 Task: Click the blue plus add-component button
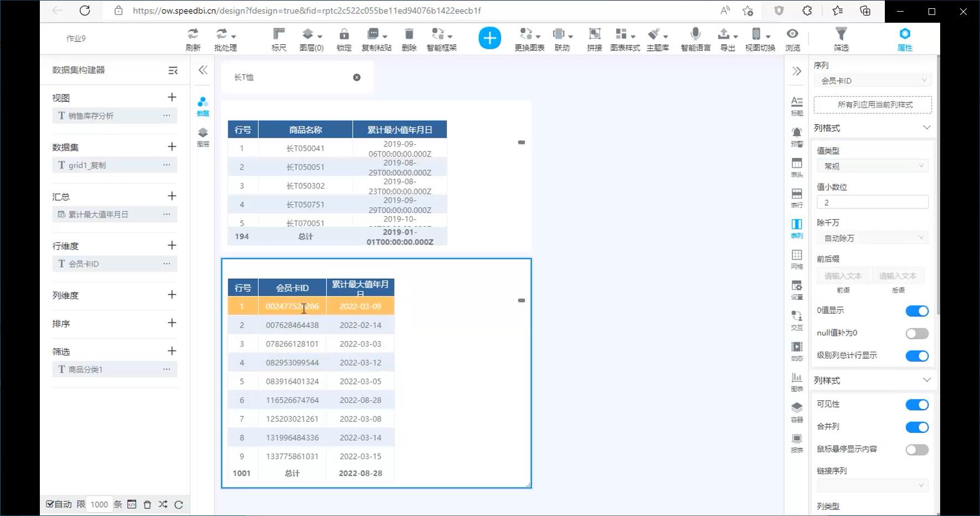489,38
